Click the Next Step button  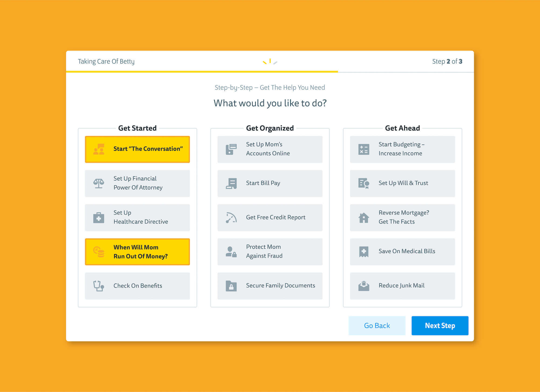(440, 326)
